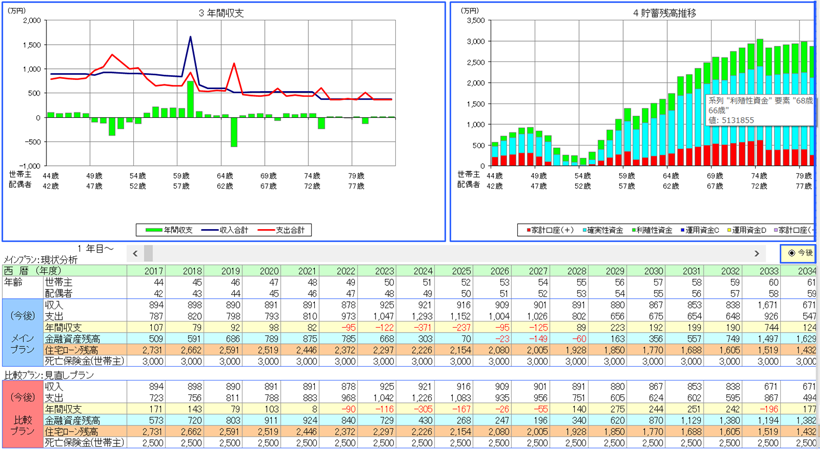Select the 2025 year column header
This screenshot has width=820, height=450.
click(x=460, y=270)
